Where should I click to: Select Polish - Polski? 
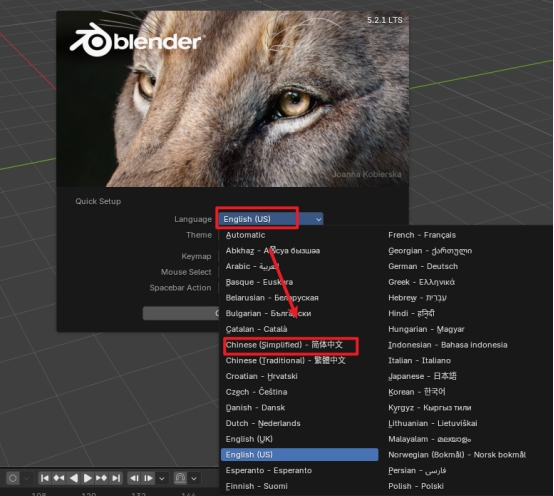467,486
